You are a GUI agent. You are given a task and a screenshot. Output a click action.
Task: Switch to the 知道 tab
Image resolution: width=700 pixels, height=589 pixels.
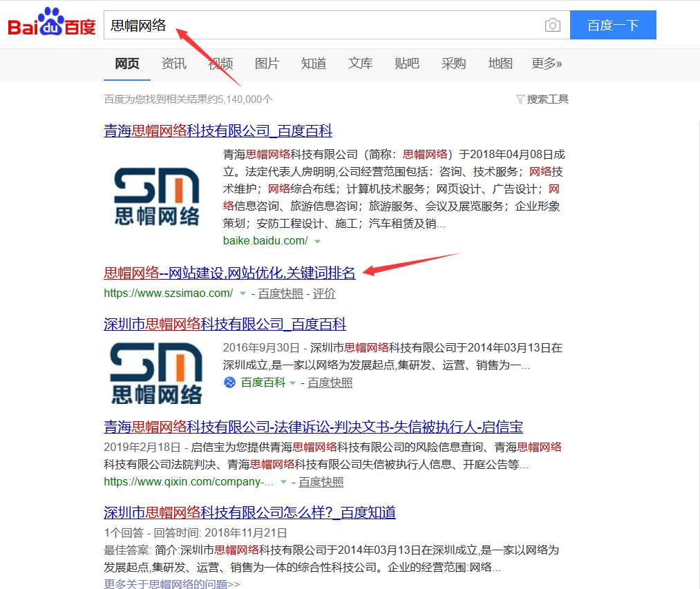314,64
